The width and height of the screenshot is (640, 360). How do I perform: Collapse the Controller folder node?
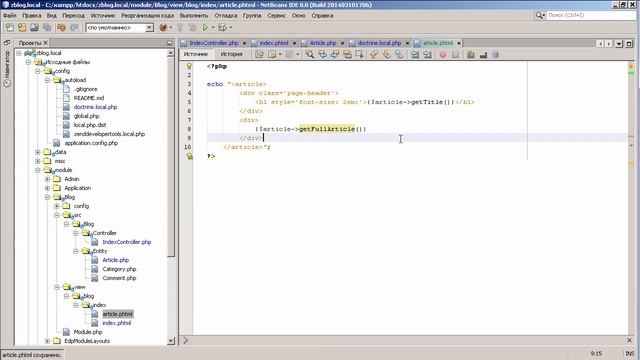(76, 233)
